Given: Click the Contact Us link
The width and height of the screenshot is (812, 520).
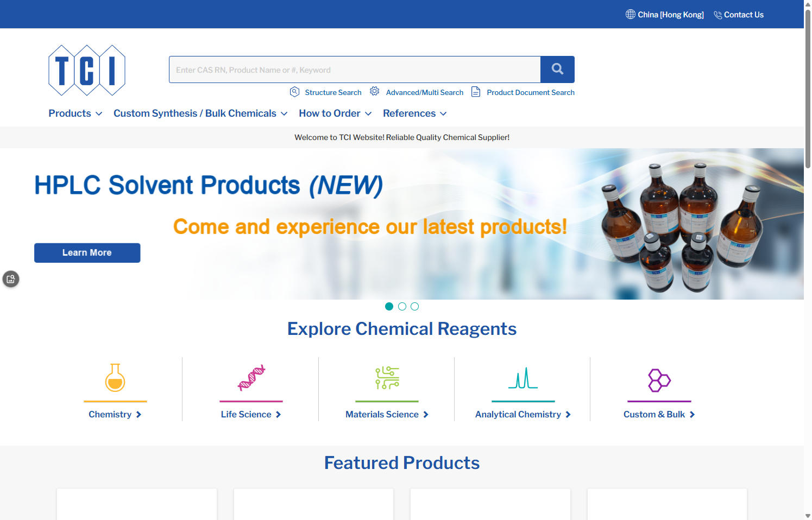Looking at the screenshot, I should pyautogui.click(x=744, y=15).
